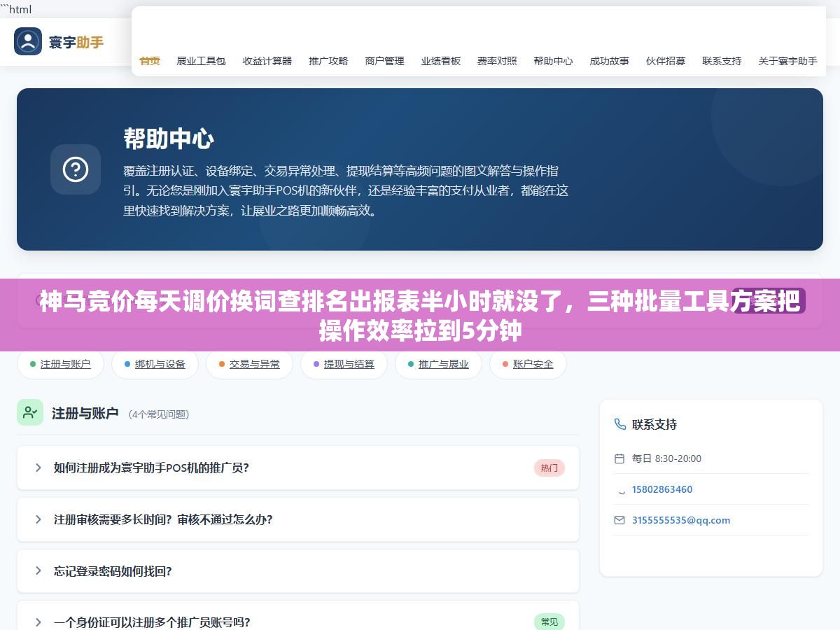Open the 关于寰宇助手 nav item
Image resolution: width=840 pixels, height=630 pixels.
[787, 61]
